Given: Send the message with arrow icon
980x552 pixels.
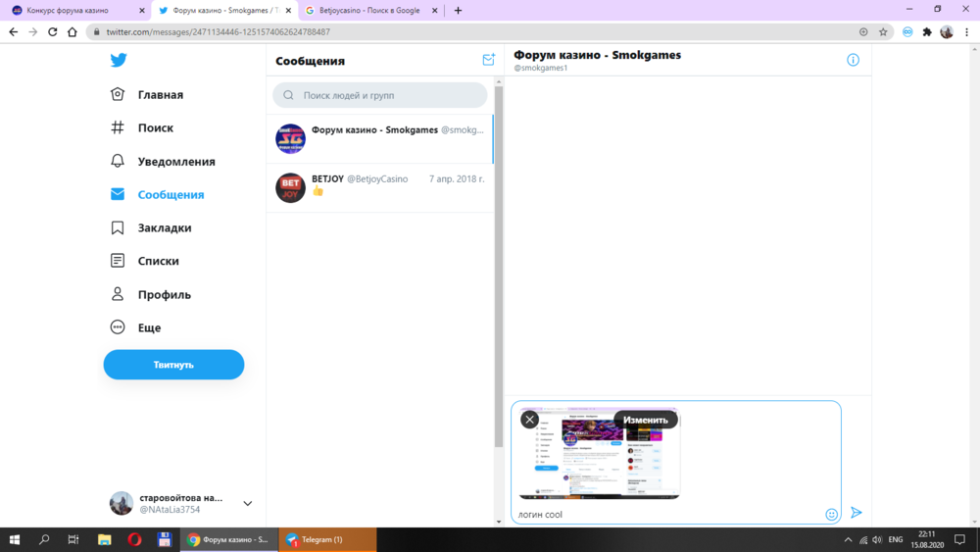Looking at the screenshot, I should (x=857, y=513).
